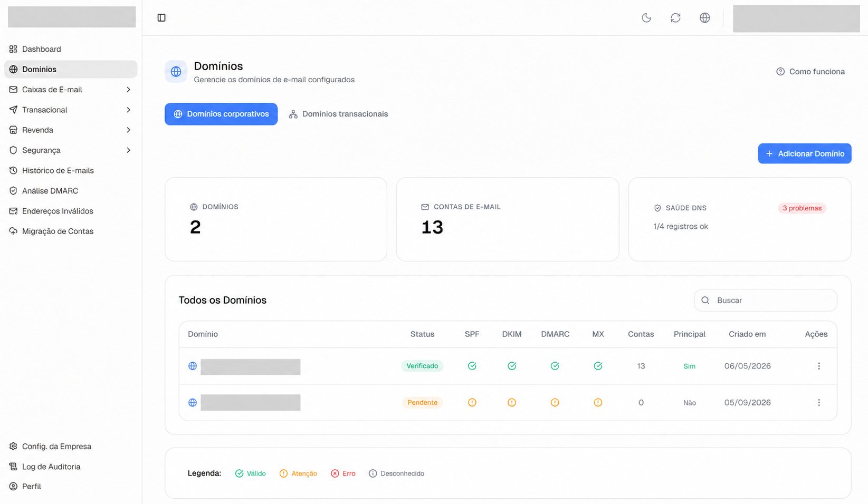
Task: Click the Adicionar Domínio button
Action: coord(805,153)
